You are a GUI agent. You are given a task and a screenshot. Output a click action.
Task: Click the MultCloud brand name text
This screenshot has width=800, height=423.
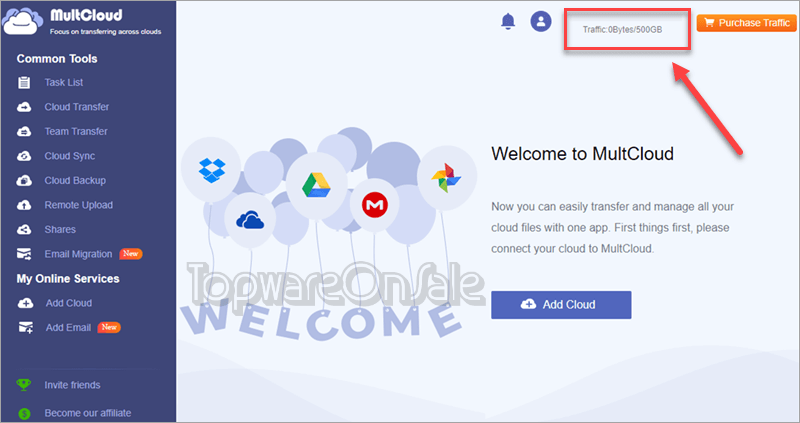[x=86, y=15]
